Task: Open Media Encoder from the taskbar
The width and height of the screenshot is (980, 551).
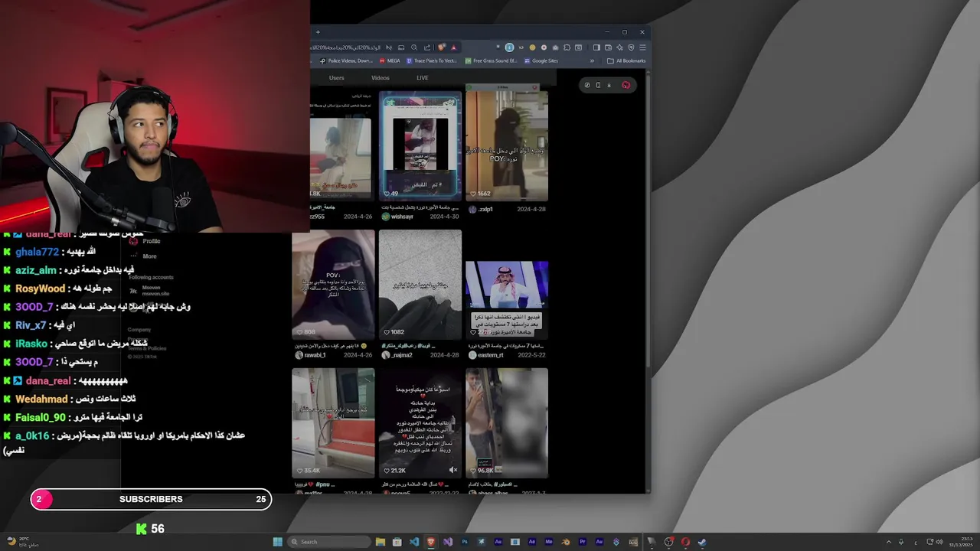Action: point(548,542)
